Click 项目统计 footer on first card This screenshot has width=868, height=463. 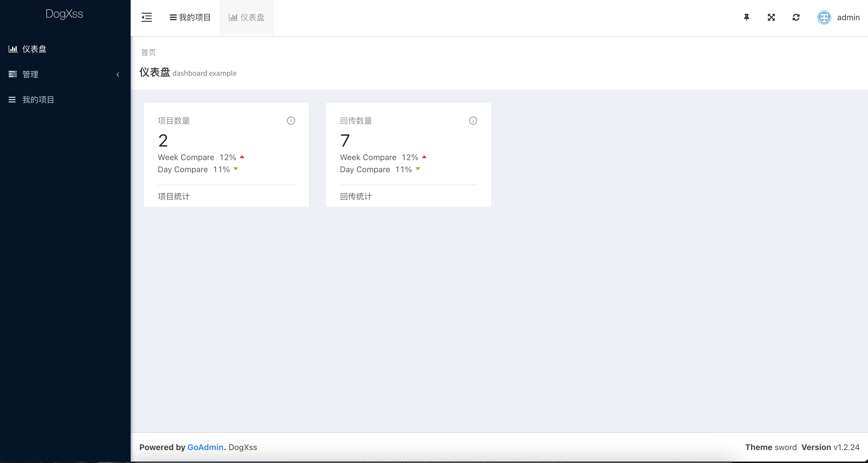[x=174, y=197]
